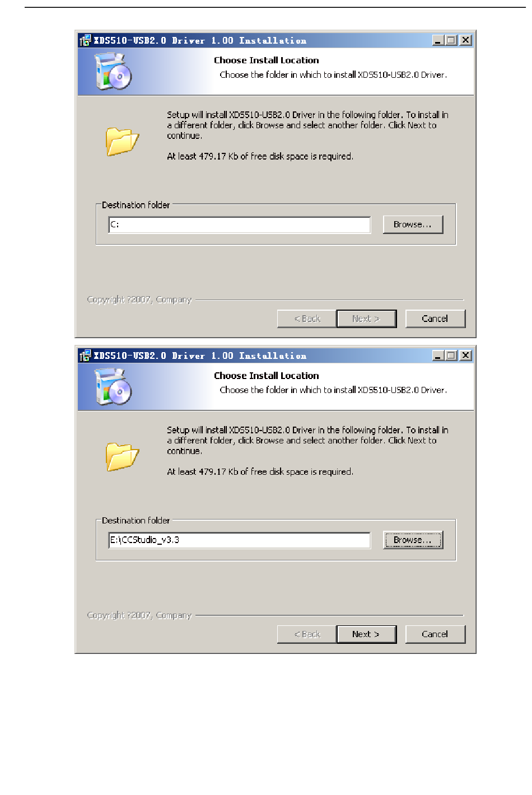Viewport: 532px width, 795px height.
Task: Click Browse next to E:\CCStudio_v3.3 path
Action: point(413,540)
